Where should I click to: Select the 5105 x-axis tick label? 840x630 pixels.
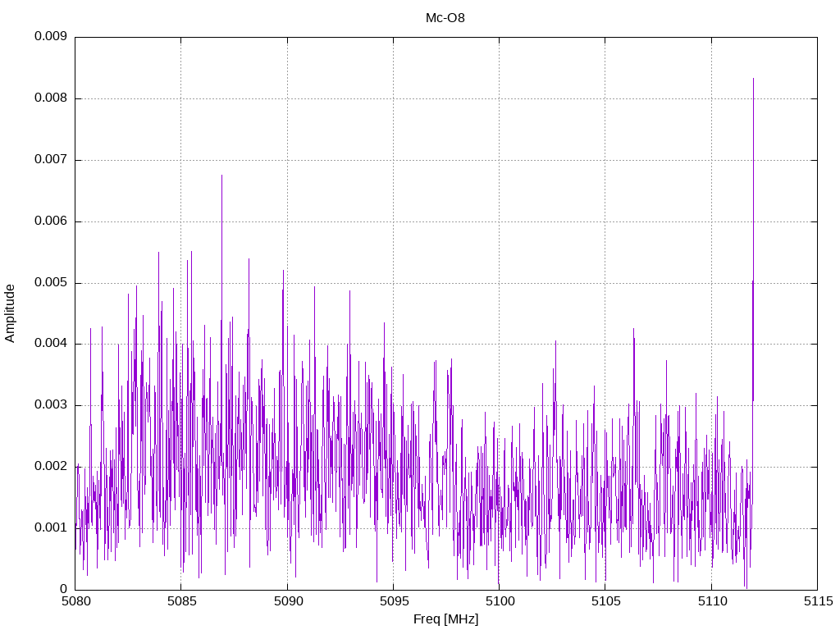[605, 601]
